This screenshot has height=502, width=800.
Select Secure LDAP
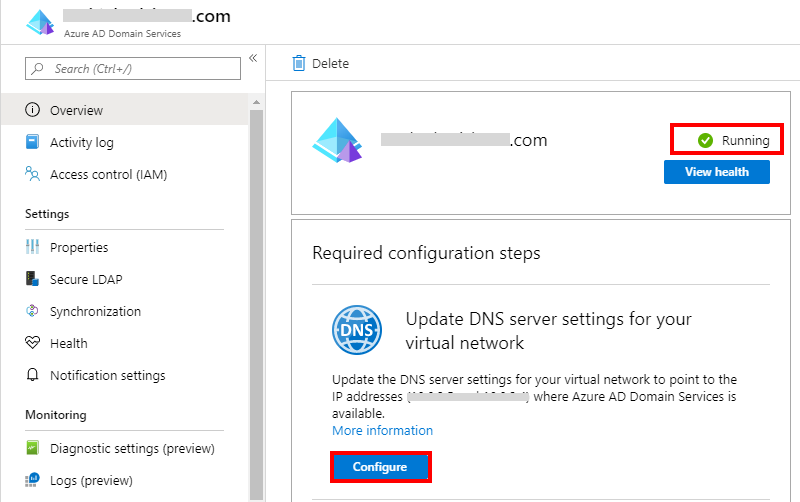(86, 280)
